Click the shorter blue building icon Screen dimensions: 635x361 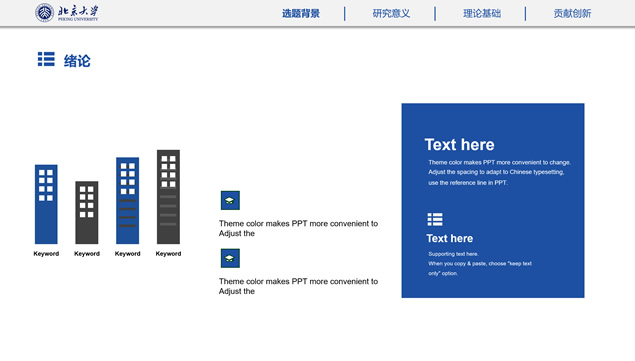[46, 204]
